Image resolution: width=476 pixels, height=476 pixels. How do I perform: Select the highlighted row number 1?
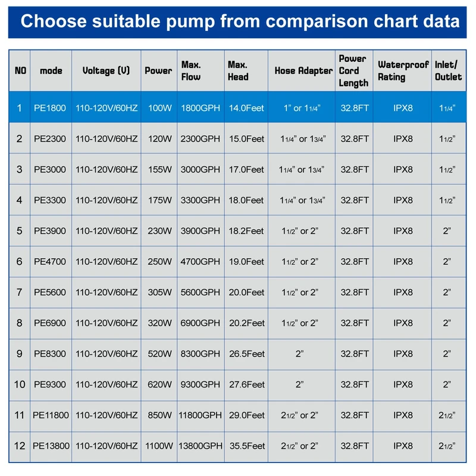click(x=19, y=108)
